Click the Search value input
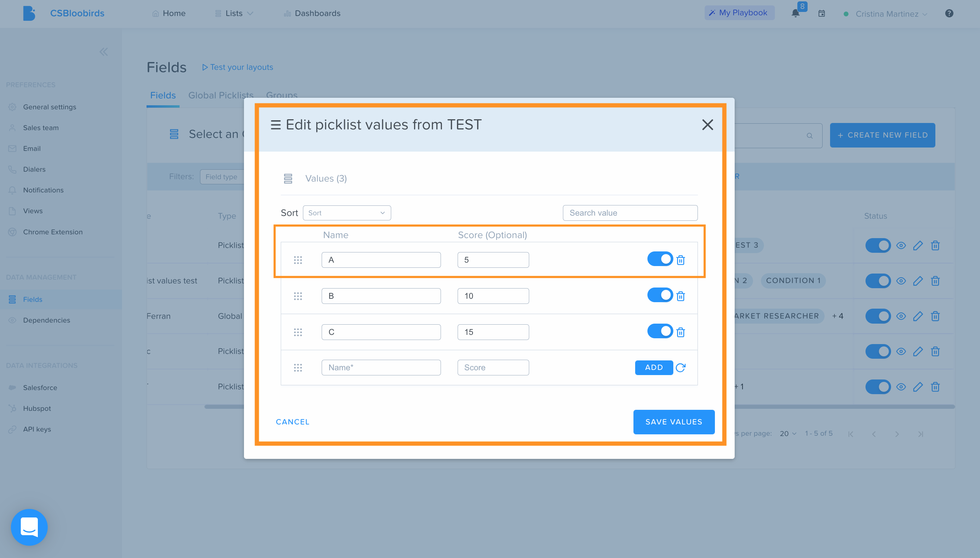 pos(630,213)
